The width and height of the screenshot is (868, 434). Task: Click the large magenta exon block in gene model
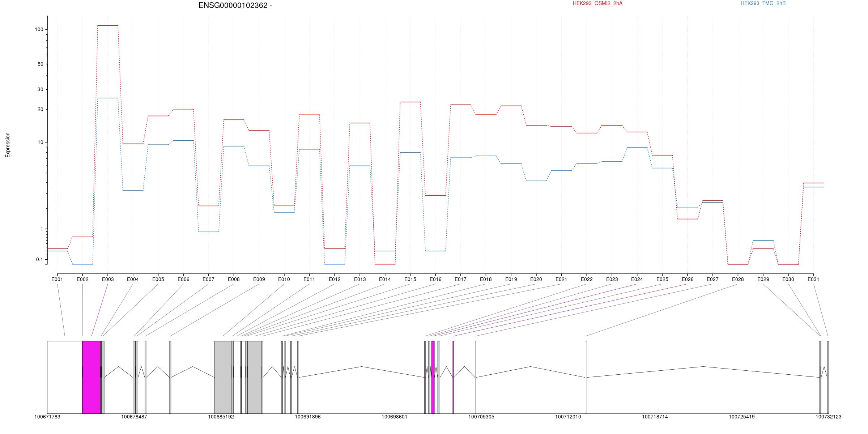tap(92, 377)
